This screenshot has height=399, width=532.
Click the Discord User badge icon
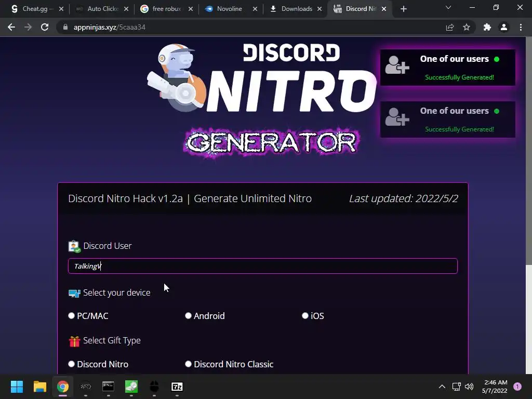[74, 246]
